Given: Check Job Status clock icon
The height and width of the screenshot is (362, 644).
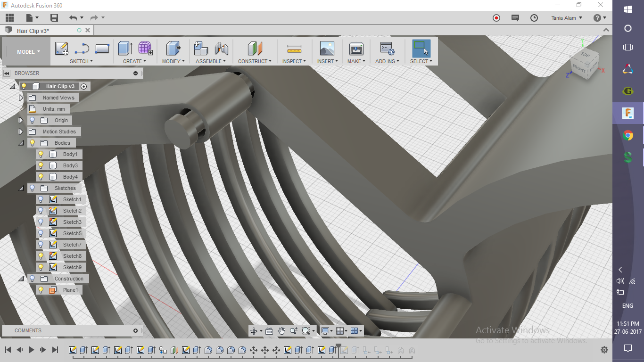Looking at the screenshot, I should point(534,18).
